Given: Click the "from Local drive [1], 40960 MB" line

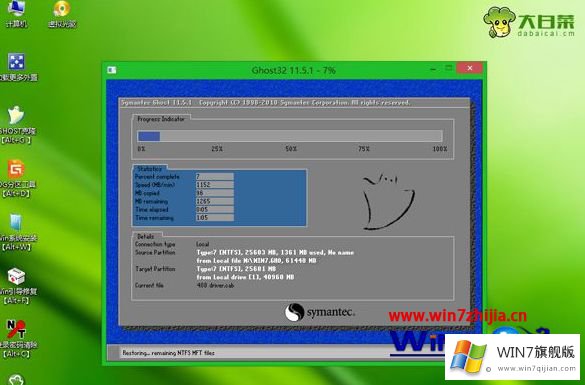Looking at the screenshot, I should click(x=245, y=277).
